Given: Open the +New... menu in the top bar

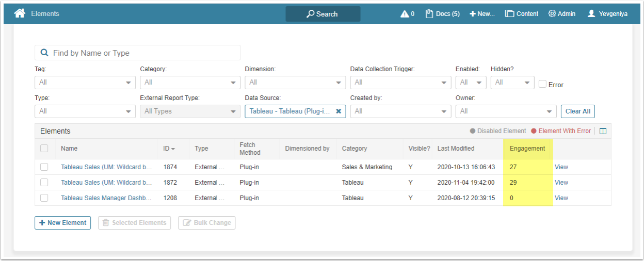Looking at the screenshot, I should pyautogui.click(x=482, y=14).
